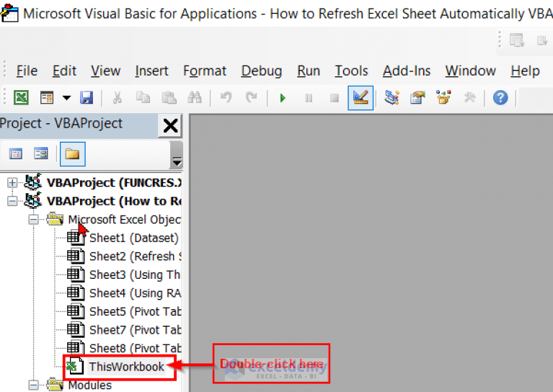Open the File menu
553x392 pixels.
point(27,71)
